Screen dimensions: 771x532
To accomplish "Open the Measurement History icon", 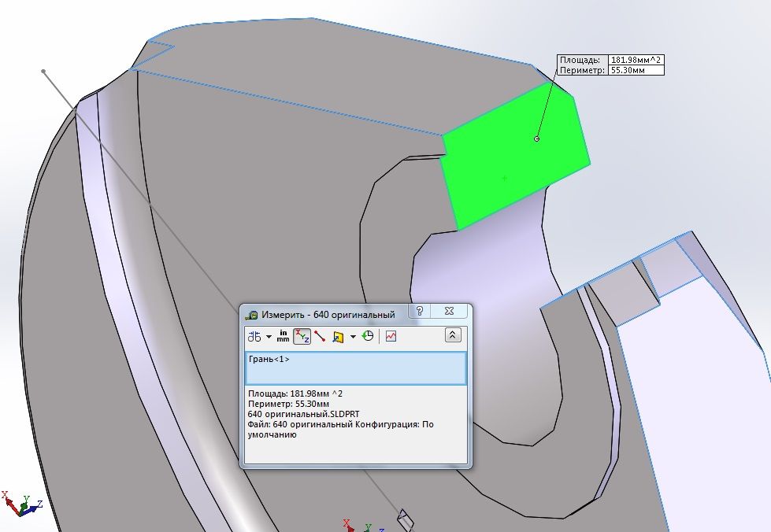I will pyautogui.click(x=368, y=337).
